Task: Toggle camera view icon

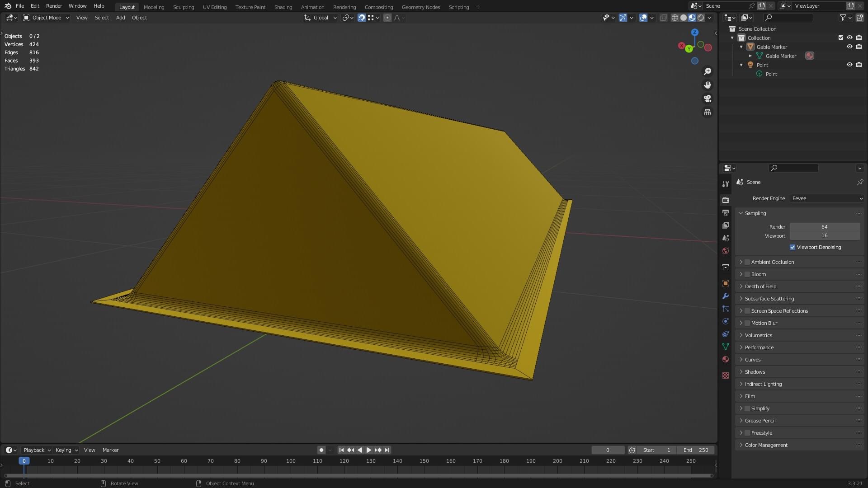Action: click(708, 99)
